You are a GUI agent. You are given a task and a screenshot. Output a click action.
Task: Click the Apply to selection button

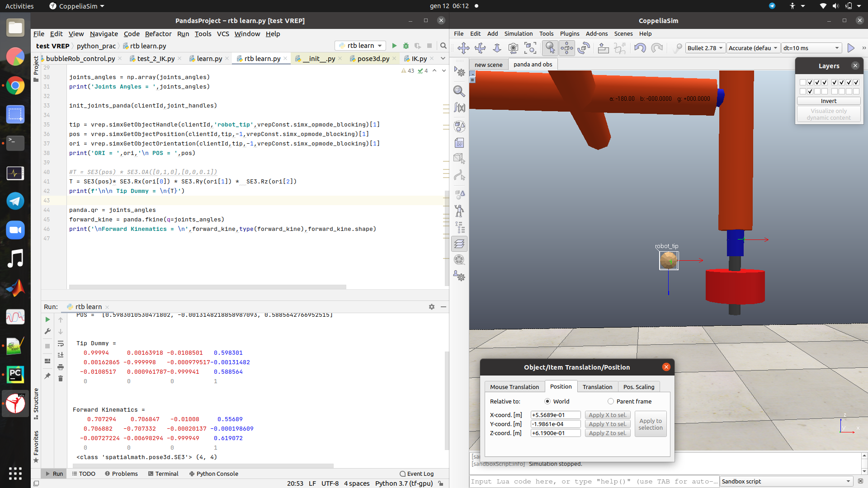tap(650, 424)
